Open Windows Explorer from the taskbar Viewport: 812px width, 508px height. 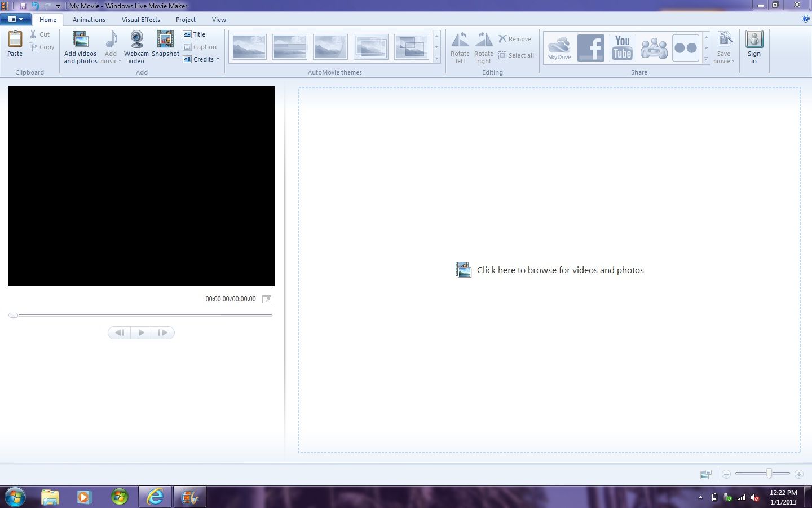(x=50, y=497)
